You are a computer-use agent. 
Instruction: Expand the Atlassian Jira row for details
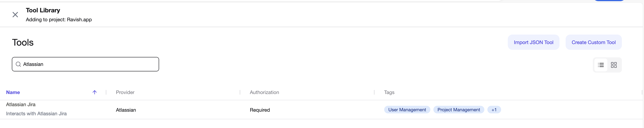21,104
